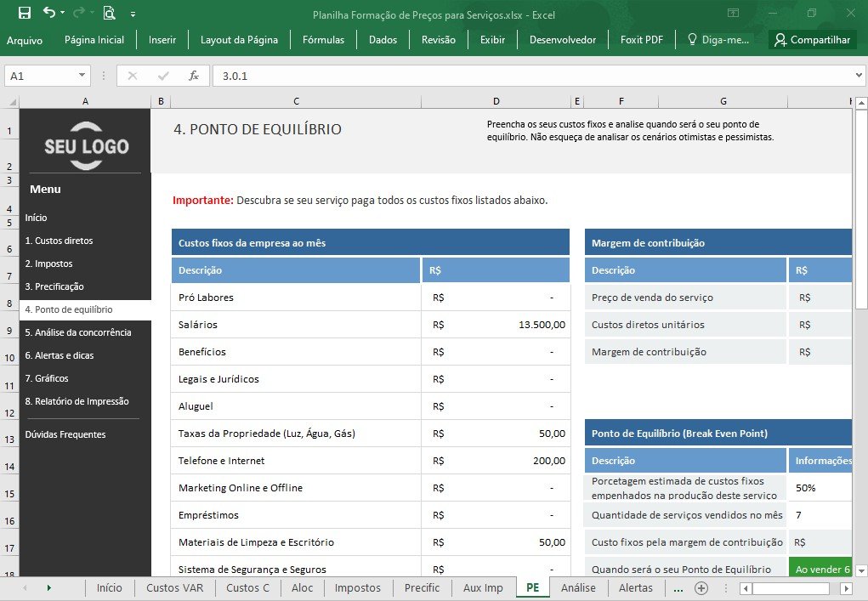Click the Undo arrow icon
This screenshot has width=868, height=601.
pyautogui.click(x=48, y=12)
